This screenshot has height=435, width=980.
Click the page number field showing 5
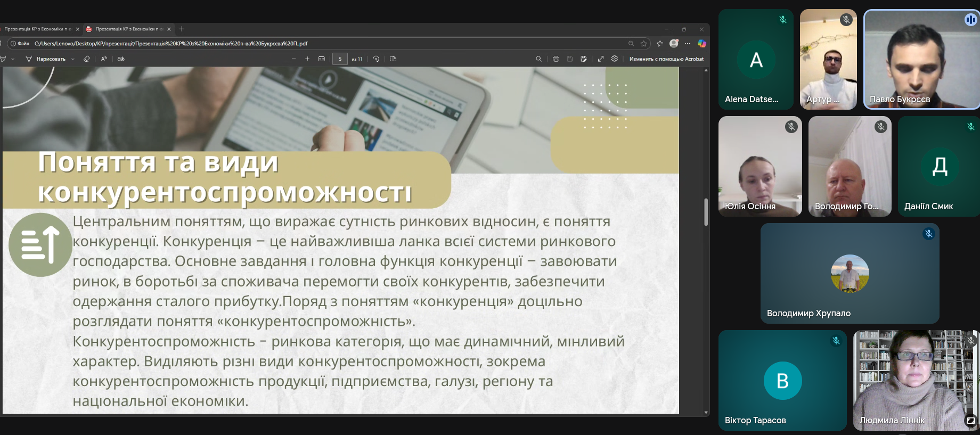(340, 59)
